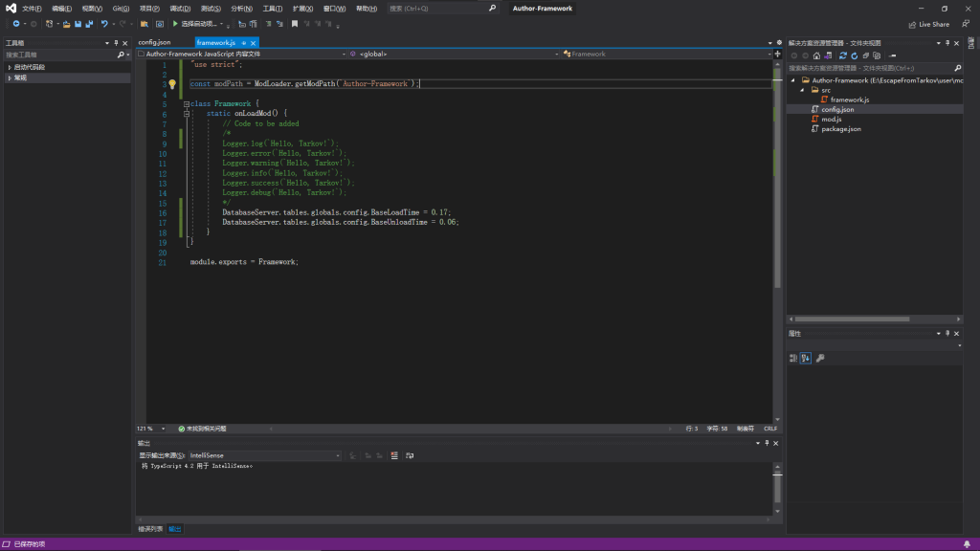Close the Toolbox panel
This screenshot has height=551, width=980.
click(x=125, y=43)
